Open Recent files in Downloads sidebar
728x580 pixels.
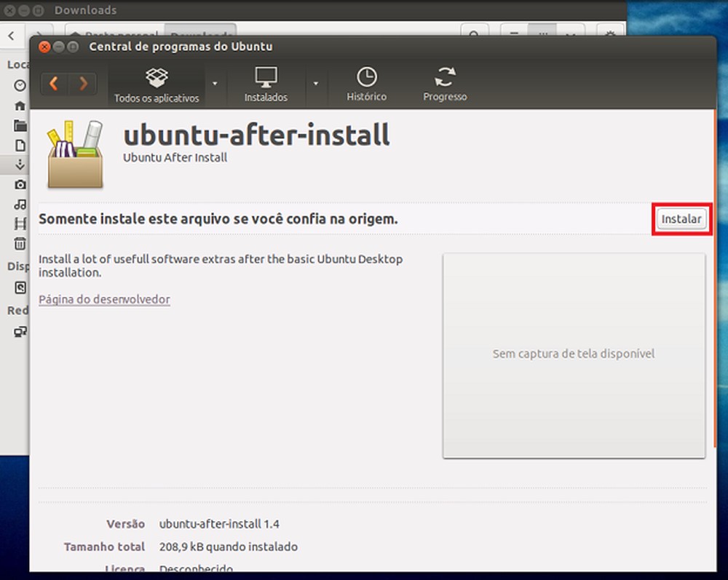(x=20, y=85)
